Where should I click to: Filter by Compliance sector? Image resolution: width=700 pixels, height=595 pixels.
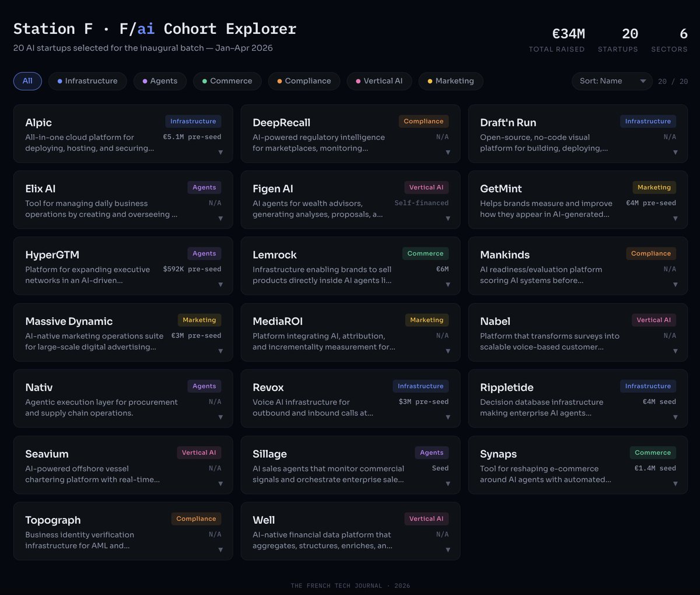304,81
